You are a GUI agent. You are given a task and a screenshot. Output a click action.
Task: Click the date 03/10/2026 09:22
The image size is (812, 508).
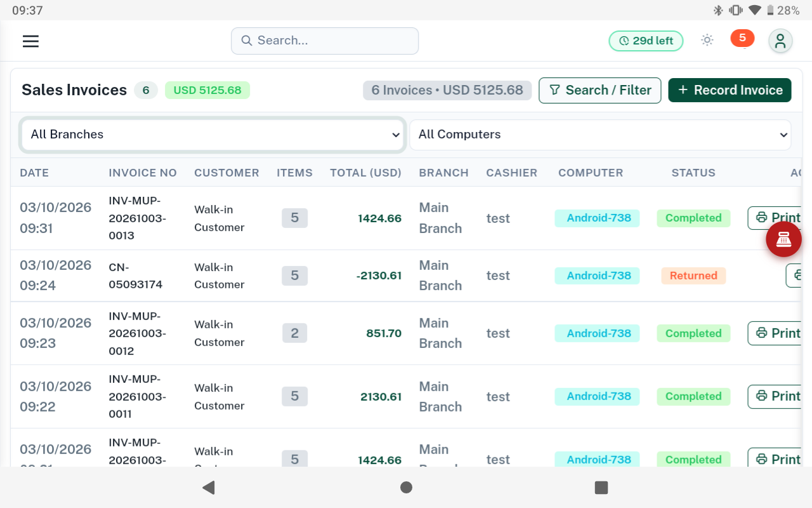(x=56, y=396)
